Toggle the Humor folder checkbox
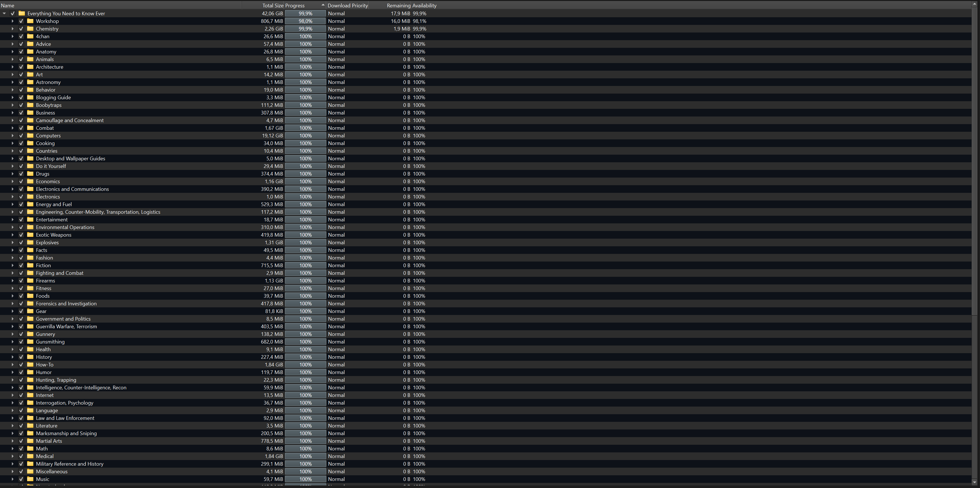 tap(21, 372)
